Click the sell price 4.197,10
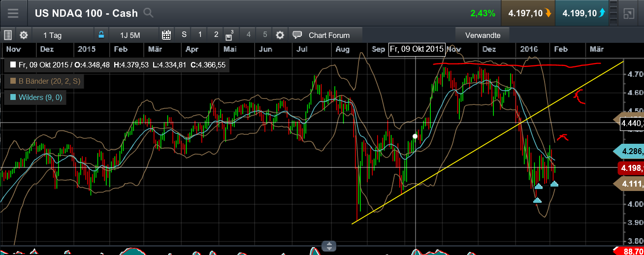This screenshot has height=255, width=644. point(528,13)
